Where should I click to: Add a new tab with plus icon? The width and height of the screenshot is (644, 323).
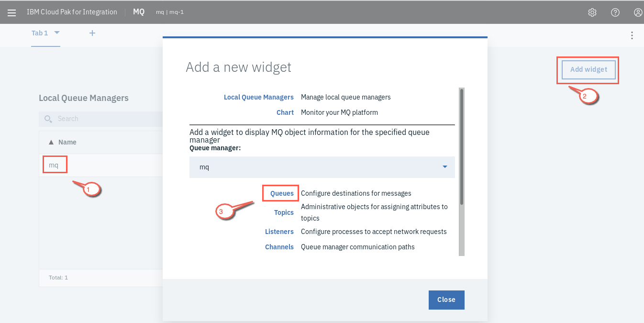click(x=92, y=33)
